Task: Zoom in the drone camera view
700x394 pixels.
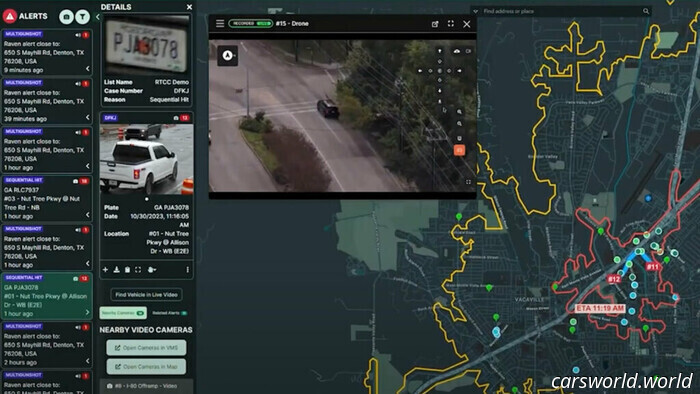Action: pos(459,112)
